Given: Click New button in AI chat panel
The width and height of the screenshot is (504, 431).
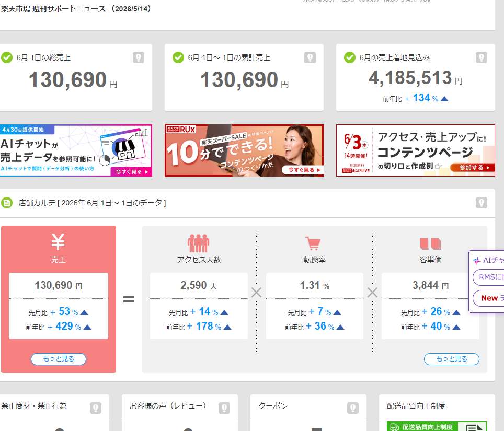Looking at the screenshot, I should click(x=488, y=298).
